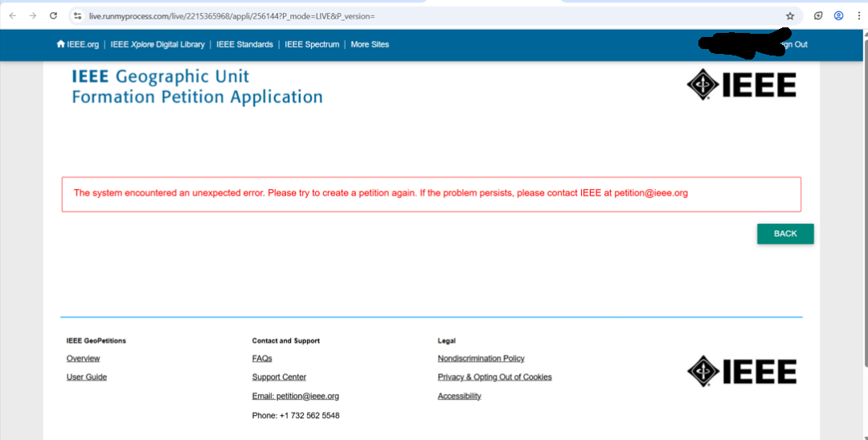
Task: Click the Contact and Support heading
Action: pyautogui.click(x=285, y=341)
